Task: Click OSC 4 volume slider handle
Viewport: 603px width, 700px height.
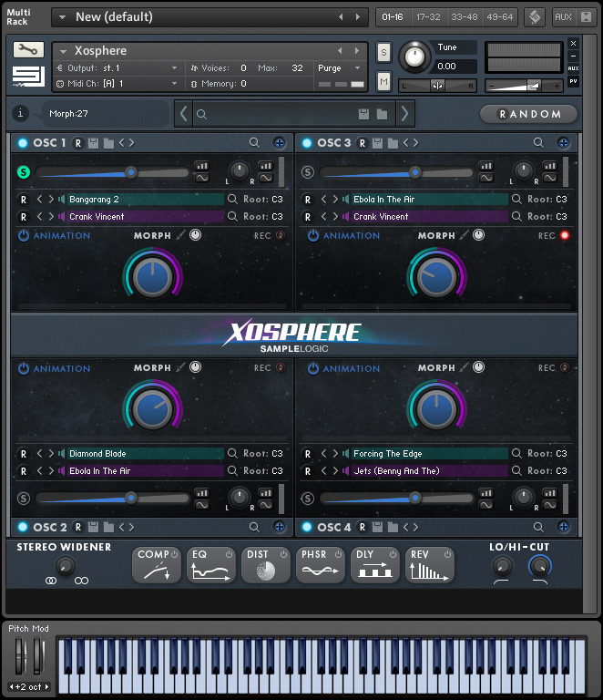Action: click(x=414, y=498)
